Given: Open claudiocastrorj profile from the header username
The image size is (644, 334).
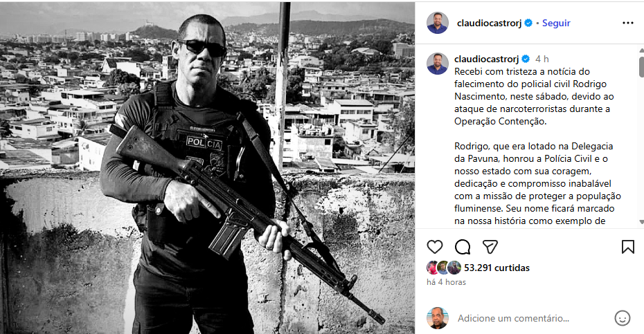Looking at the screenshot, I should (x=490, y=23).
